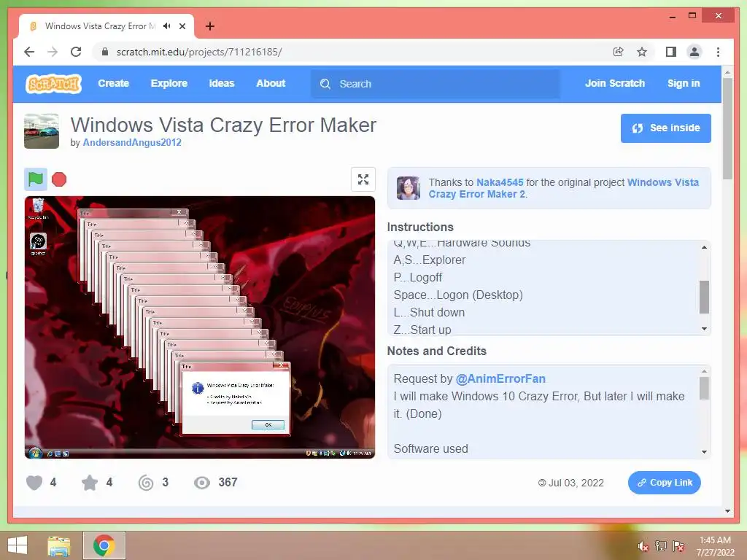This screenshot has width=747, height=560.
Task: Click into the Scratch search field
Action: click(x=436, y=84)
